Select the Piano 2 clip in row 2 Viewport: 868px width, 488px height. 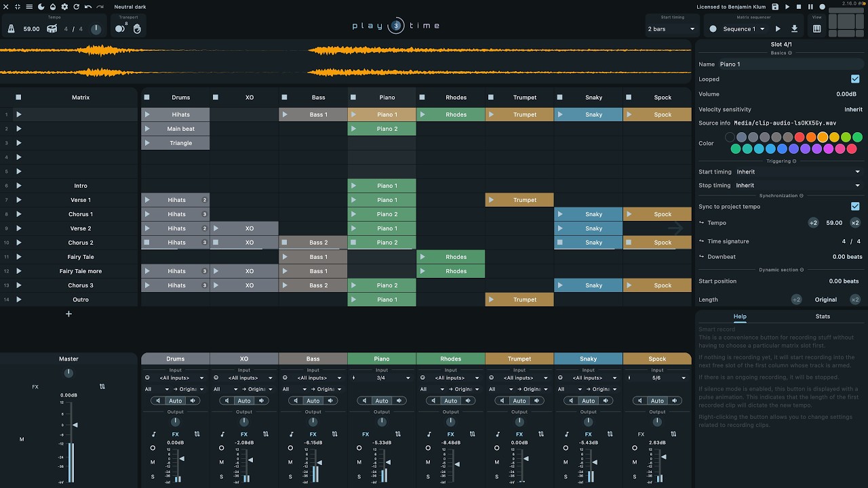[x=382, y=129]
